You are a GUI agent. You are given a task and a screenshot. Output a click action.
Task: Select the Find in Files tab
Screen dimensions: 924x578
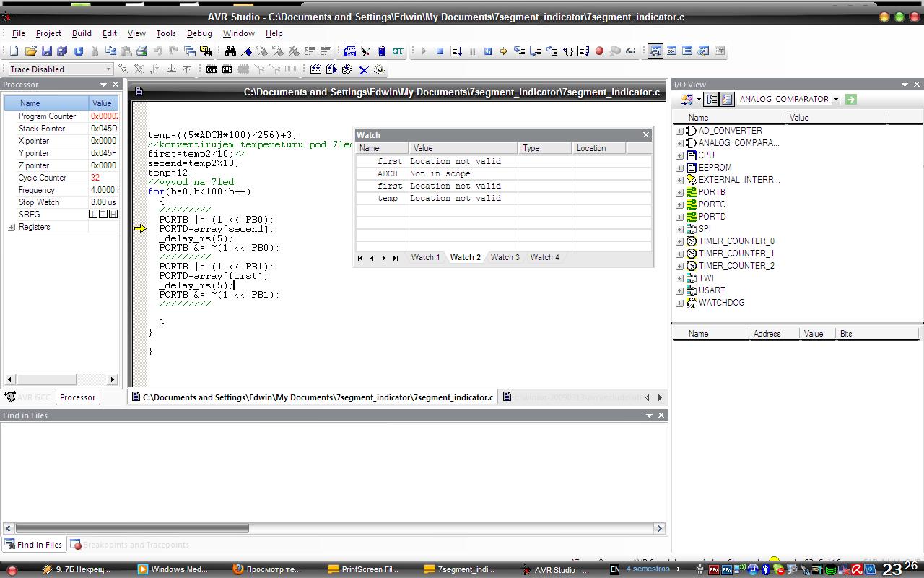33,545
